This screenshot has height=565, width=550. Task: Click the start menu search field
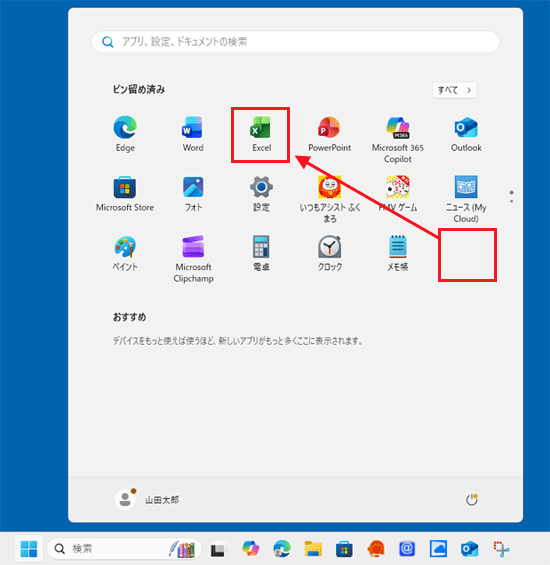tap(296, 42)
